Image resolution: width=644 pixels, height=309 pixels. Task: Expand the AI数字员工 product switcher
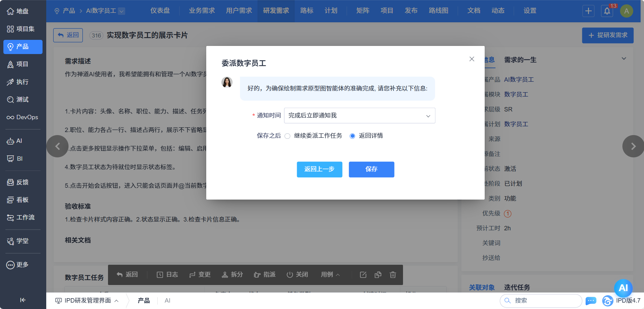click(122, 11)
